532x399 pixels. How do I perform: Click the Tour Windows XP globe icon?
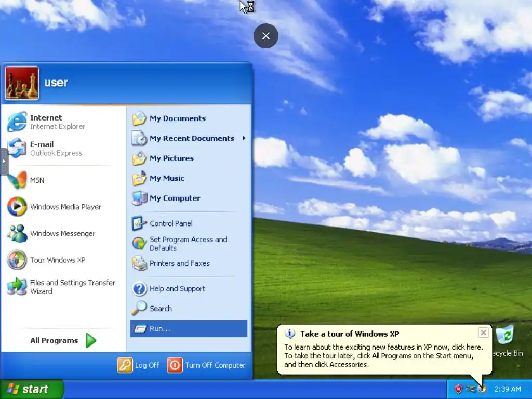[17, 260]
